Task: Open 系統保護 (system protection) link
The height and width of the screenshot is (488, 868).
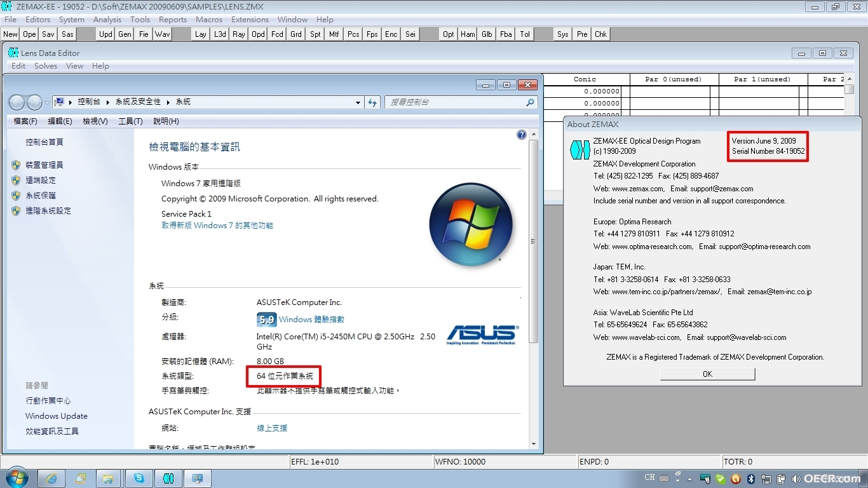Action: [x=41, y=196]
